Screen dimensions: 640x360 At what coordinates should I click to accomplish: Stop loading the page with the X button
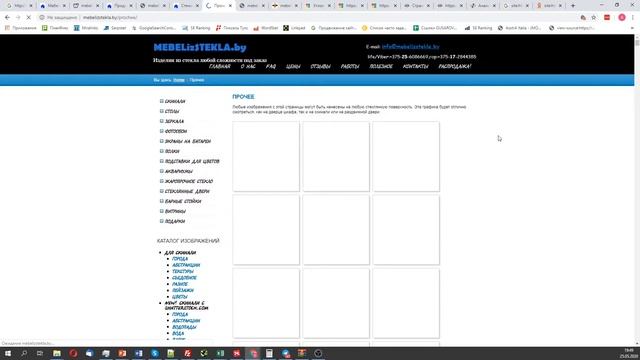coord(28,18)
